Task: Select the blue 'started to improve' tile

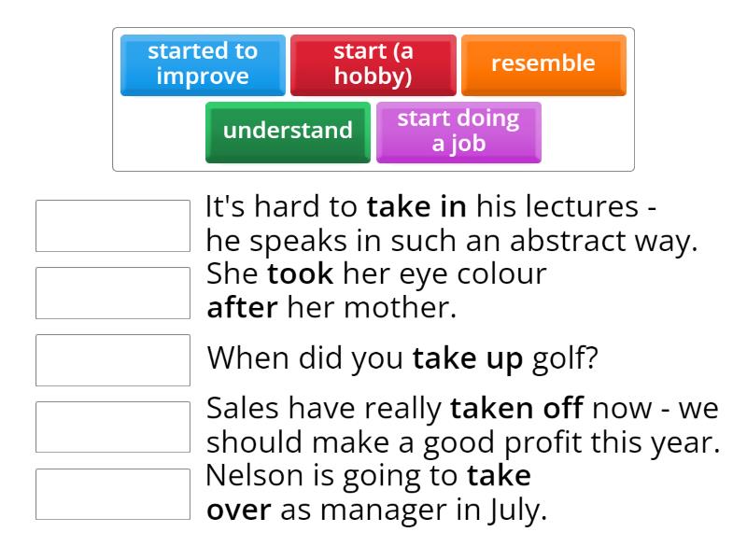Action: pyautogui.click(x=203, y=64)
